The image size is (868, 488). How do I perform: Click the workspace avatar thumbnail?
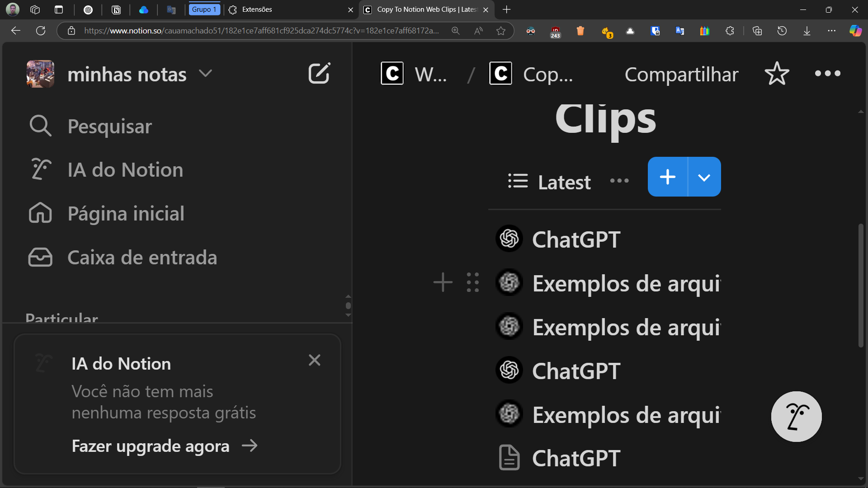(x=40, y=74)
